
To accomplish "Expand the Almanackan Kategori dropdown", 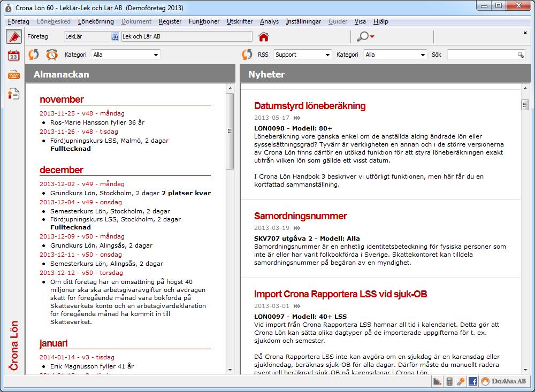I will pyautogui.click(x=156, y=55).
